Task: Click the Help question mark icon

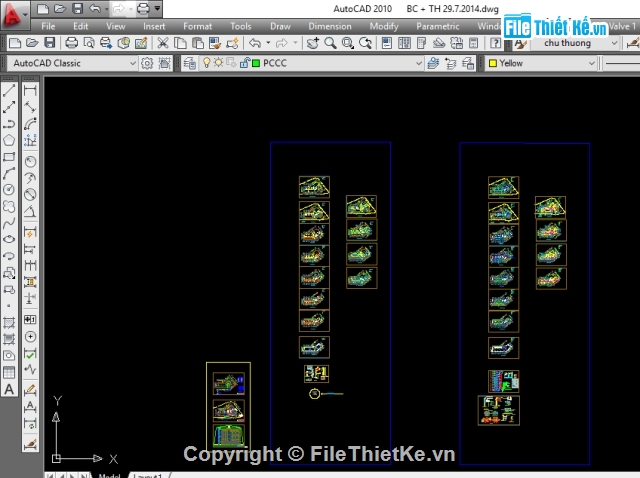Action: click(495, 43)
